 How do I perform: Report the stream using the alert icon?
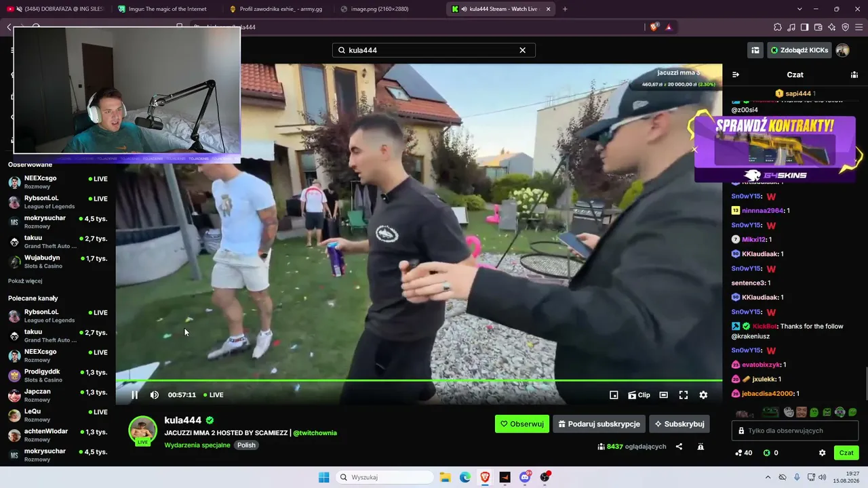point(701,447)
